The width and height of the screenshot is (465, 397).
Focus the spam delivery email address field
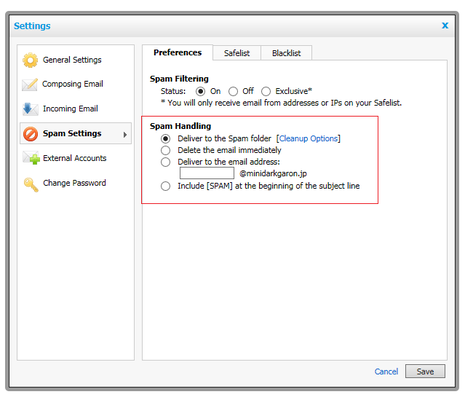[207, 173]
